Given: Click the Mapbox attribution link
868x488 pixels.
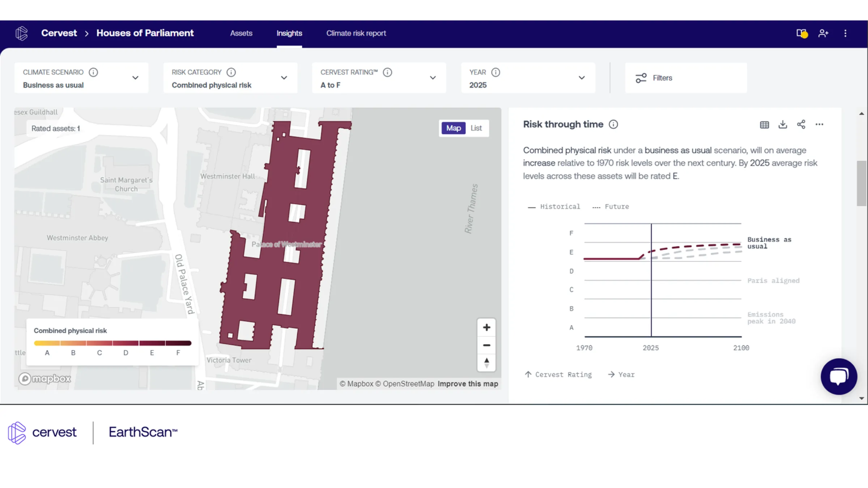Looking at the screenshot, I should (356, 384).
